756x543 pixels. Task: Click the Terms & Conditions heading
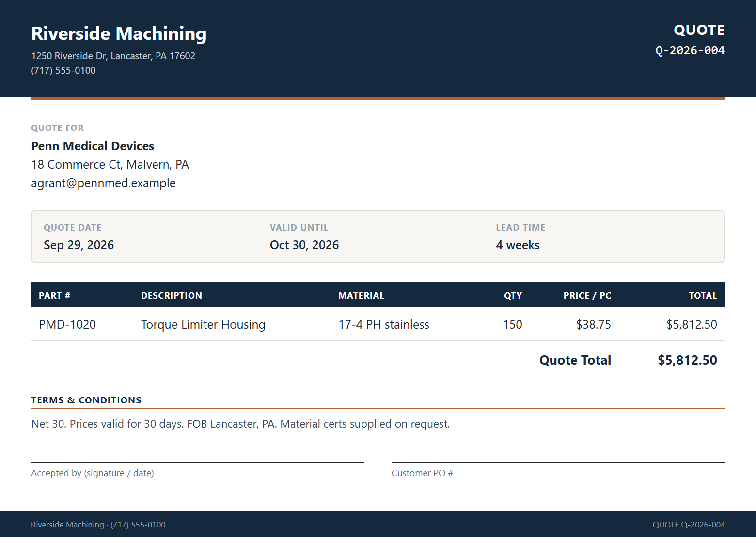pyautogui.click(x=86, y=400)
